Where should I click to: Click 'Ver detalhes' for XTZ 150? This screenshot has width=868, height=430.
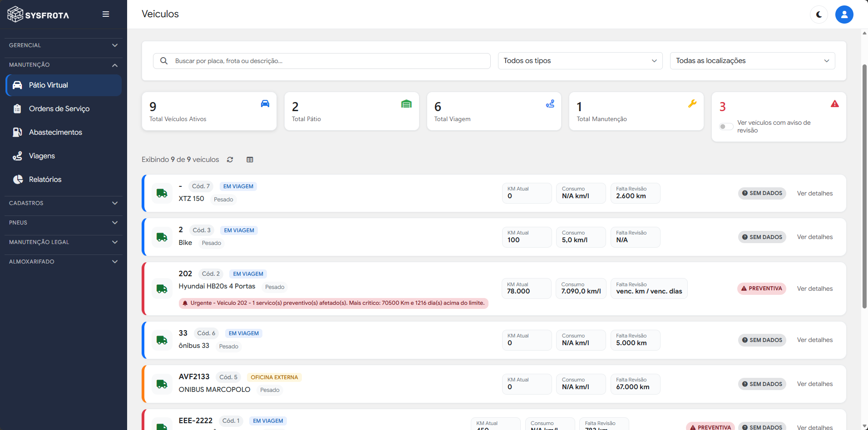[x=815, y=193]
